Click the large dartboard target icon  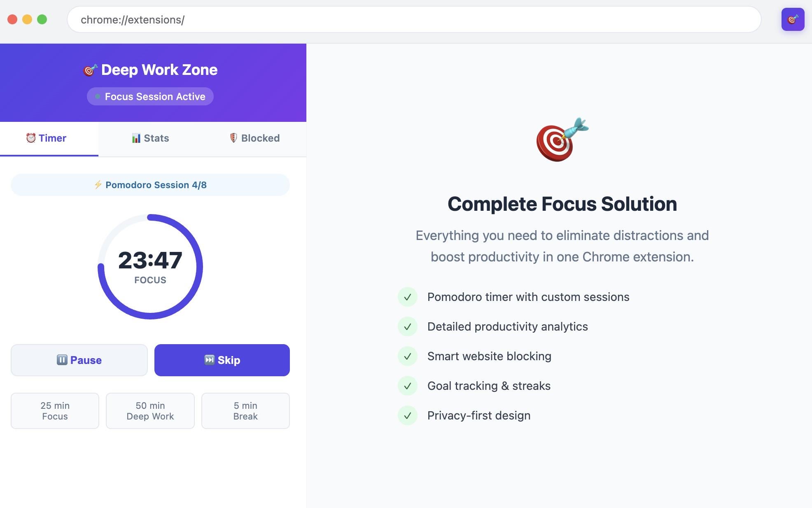coord(562,140)
